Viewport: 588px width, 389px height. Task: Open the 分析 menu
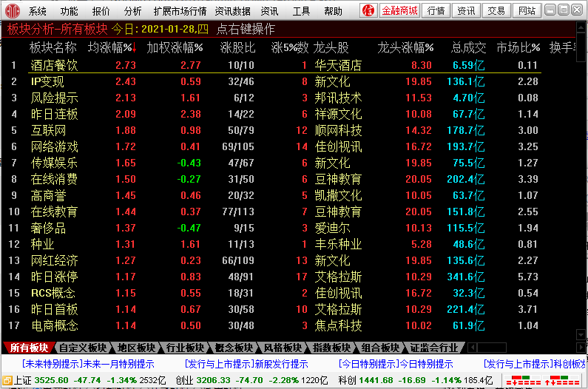point(132,11)
